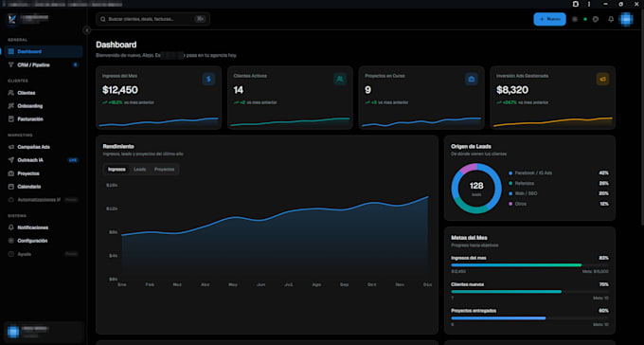Click the Onboarding icon in the sidebar

click(x=11, y=106)
